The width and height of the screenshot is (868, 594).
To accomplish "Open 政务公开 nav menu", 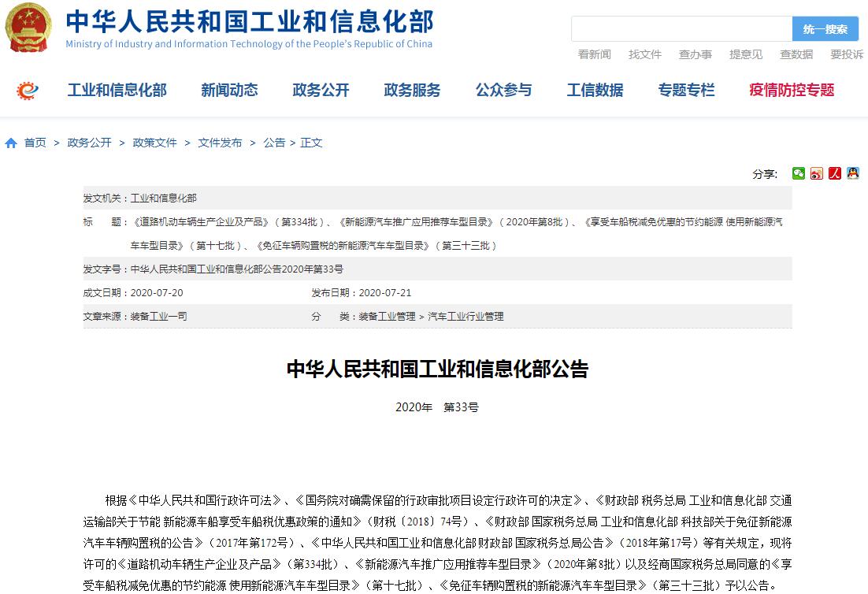I will tap(321, 91).
